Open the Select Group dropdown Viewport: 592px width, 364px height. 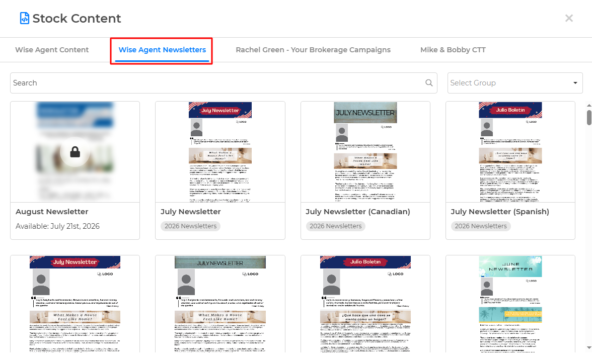point(515,83)
